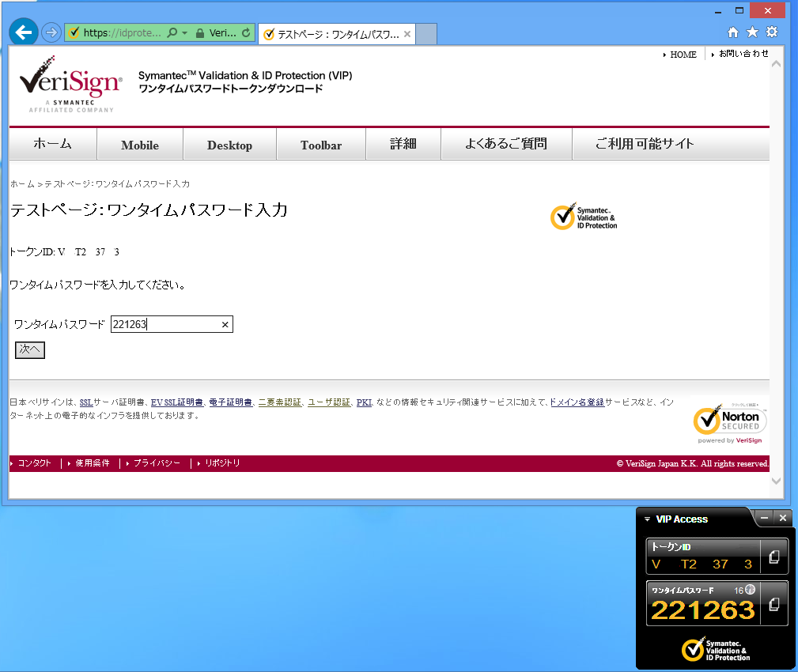Open the ドメイン名登録 link
The image size is (798, 672).
point(577,402)
